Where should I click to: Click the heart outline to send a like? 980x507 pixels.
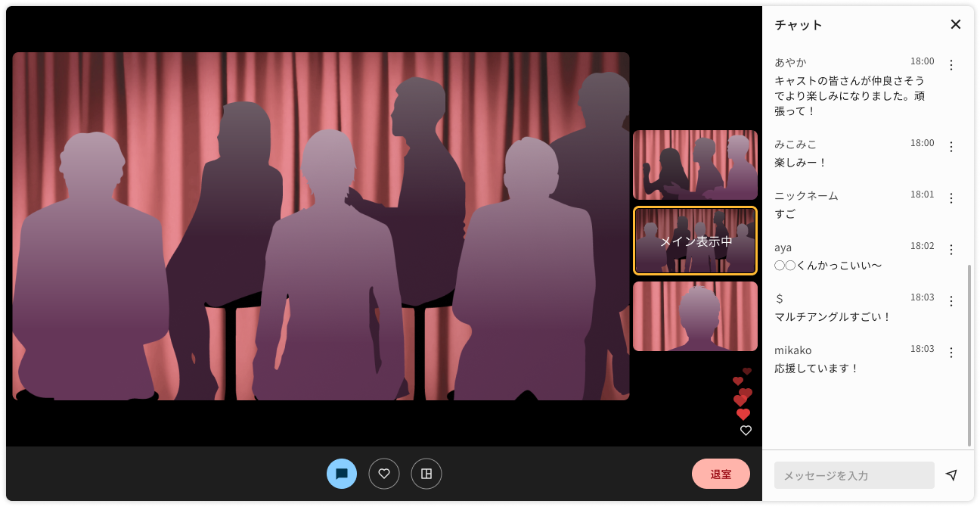pos(746,430)
